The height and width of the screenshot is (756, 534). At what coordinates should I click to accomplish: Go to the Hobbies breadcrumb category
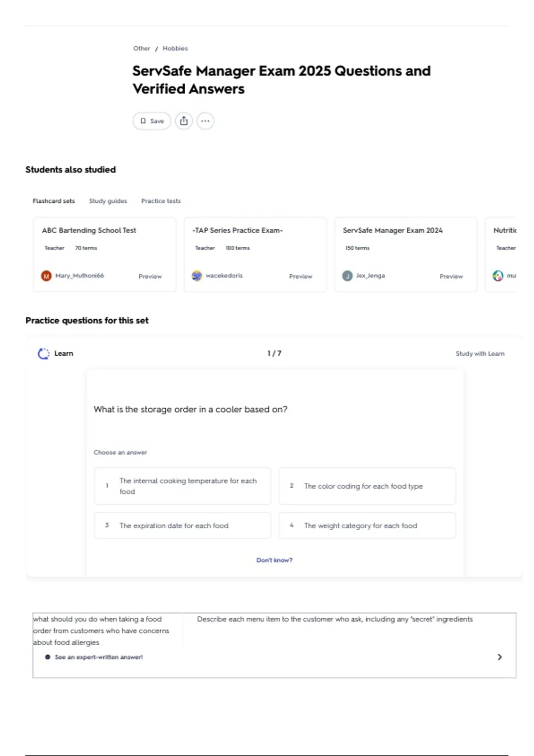(x=175, y=48)
